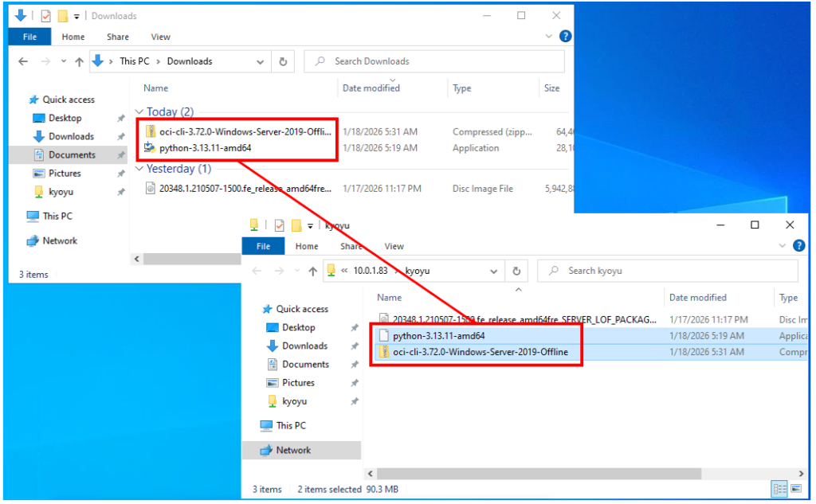Refresh the Downloads window address bar

click(x=283, y=61)
